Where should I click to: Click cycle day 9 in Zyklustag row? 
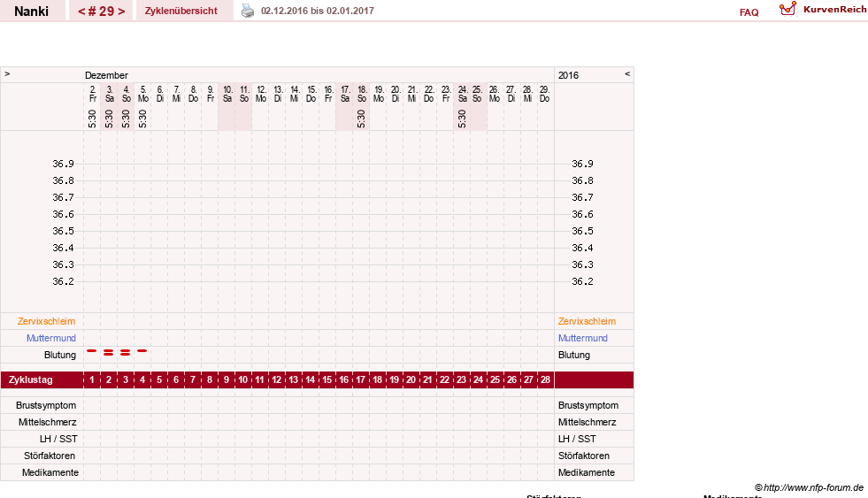point(227,380)
